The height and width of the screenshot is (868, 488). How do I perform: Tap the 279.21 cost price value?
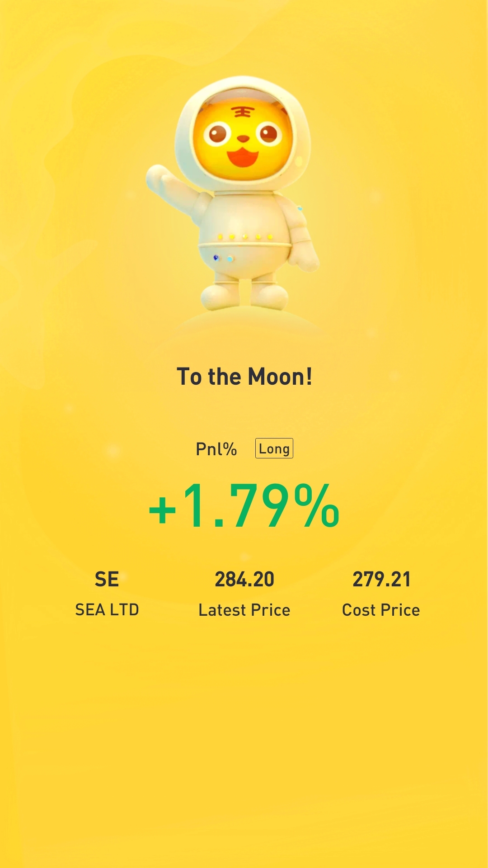point(381,580)
